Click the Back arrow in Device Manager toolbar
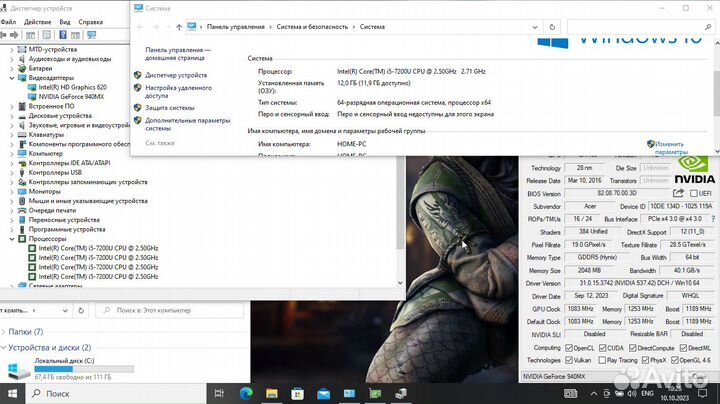The width and height of the screenshot is (720, 404). [3, 35]
